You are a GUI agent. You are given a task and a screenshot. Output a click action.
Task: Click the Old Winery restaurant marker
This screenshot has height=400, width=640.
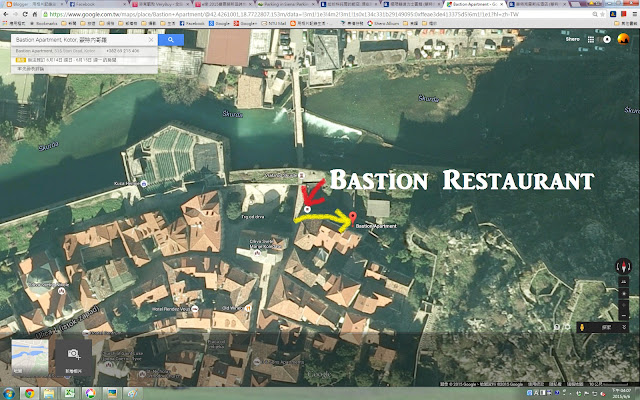coord(248,308)
